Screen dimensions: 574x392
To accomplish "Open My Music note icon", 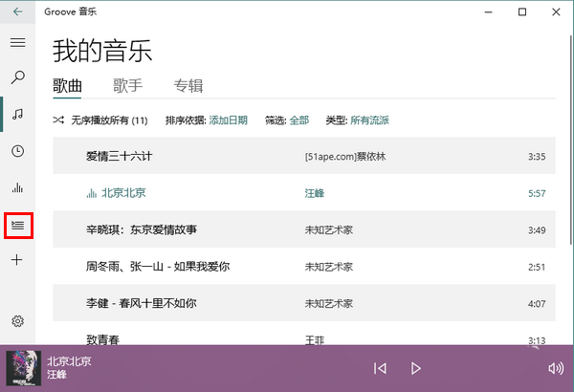I will click(x=17, y=114).
